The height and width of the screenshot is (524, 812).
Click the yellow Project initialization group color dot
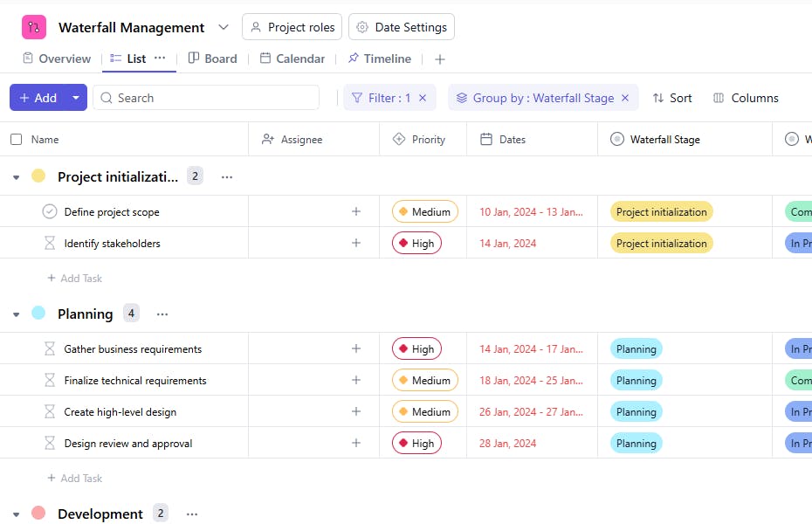[x=38, y=176]
